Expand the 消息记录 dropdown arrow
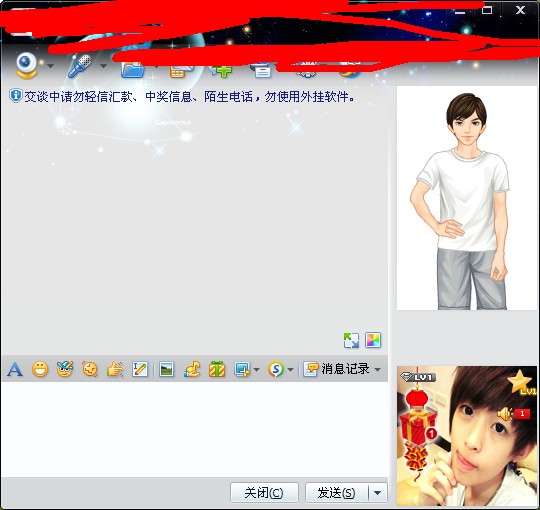Image resolution: width=540 pixels, height=510 pixels. point(377,370)
